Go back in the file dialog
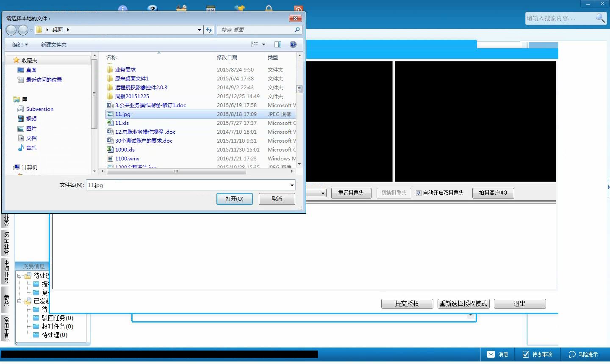Viewport: 610px width, 364px height. [11, 30]
